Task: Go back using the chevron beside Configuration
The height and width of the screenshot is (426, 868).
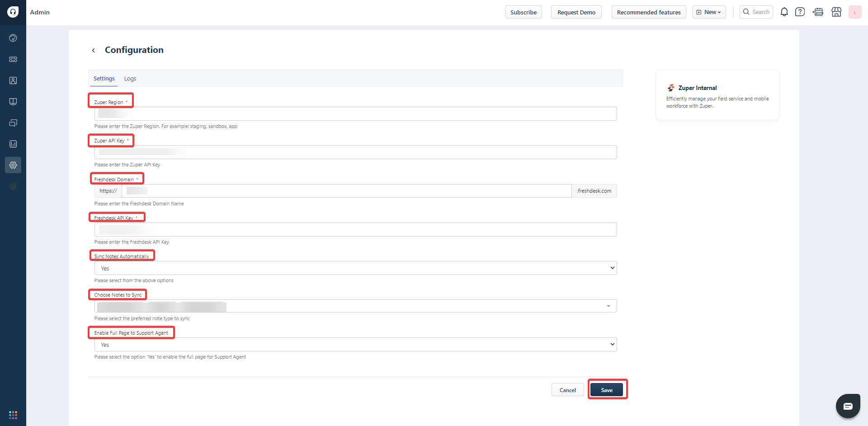Action: pos(94,50)
